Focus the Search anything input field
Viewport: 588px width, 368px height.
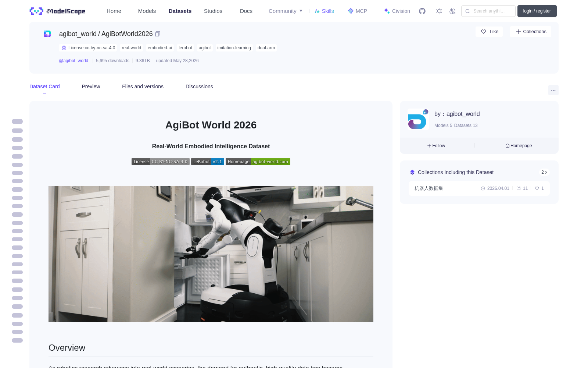(488, 11)
